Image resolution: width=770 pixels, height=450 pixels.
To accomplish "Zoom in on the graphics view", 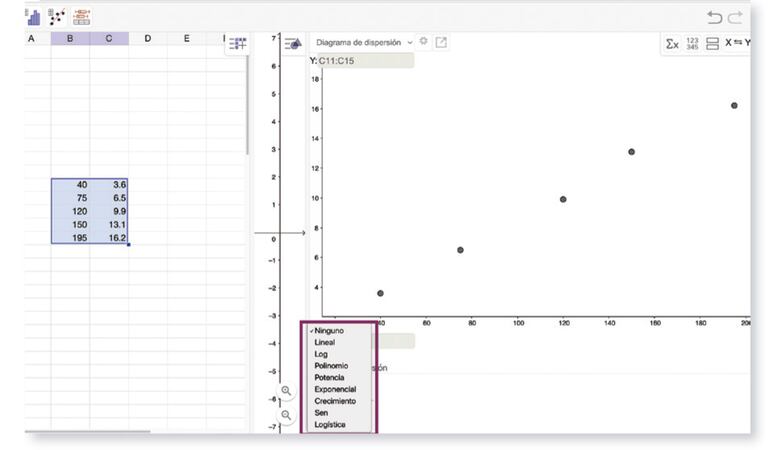I will 286,391.
